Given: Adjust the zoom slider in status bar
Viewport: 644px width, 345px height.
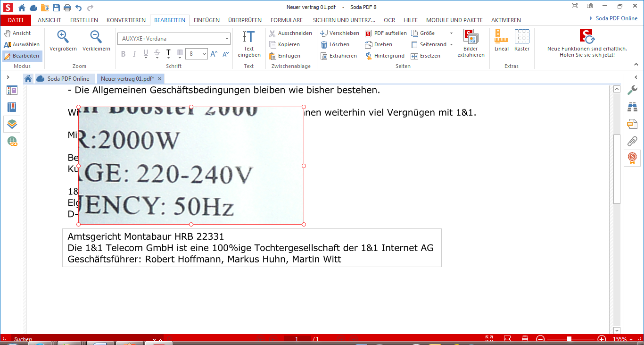Looking at the screenshot, I should [x=570, y=339].
